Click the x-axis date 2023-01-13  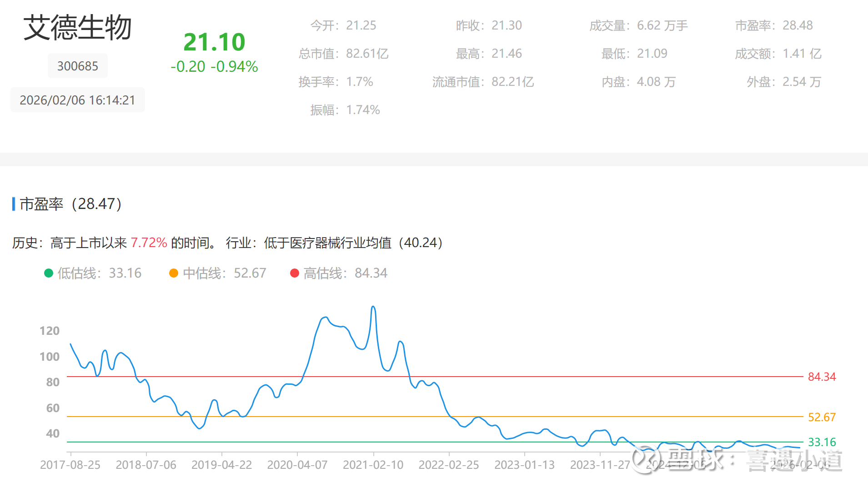525,465
